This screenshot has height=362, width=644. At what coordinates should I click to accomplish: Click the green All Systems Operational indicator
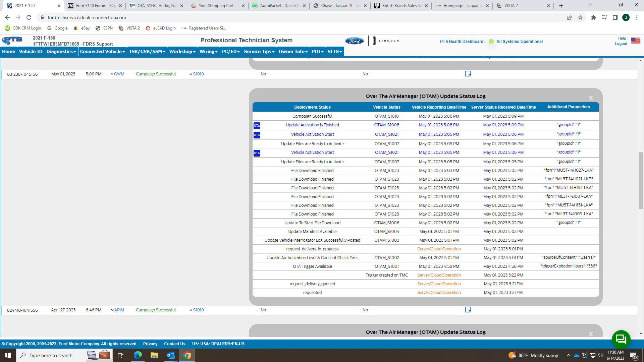coord(491,42)
